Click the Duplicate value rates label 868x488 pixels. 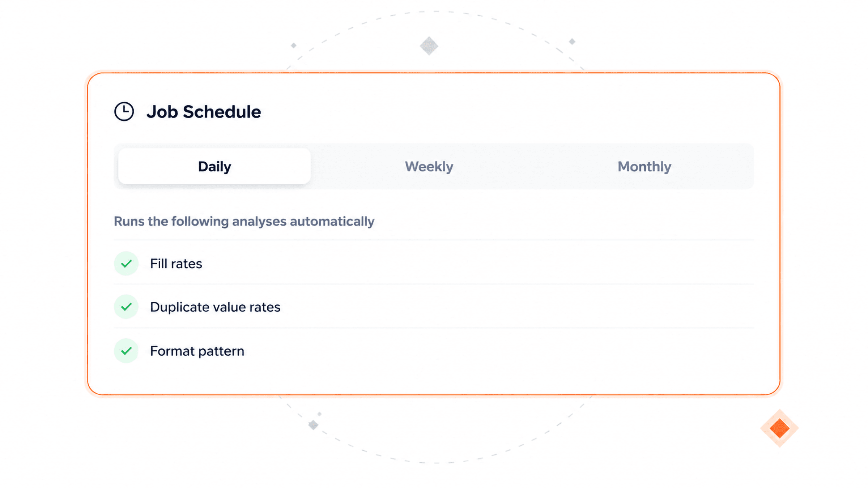pos(215,307)
